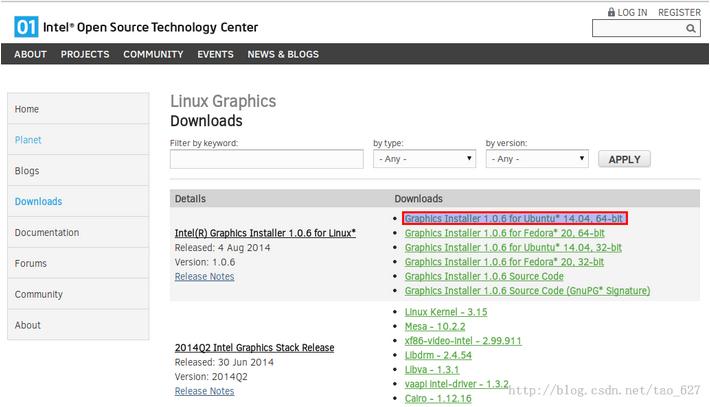Open Libdrm - 2.4.54 link

(x=438, y=355)
